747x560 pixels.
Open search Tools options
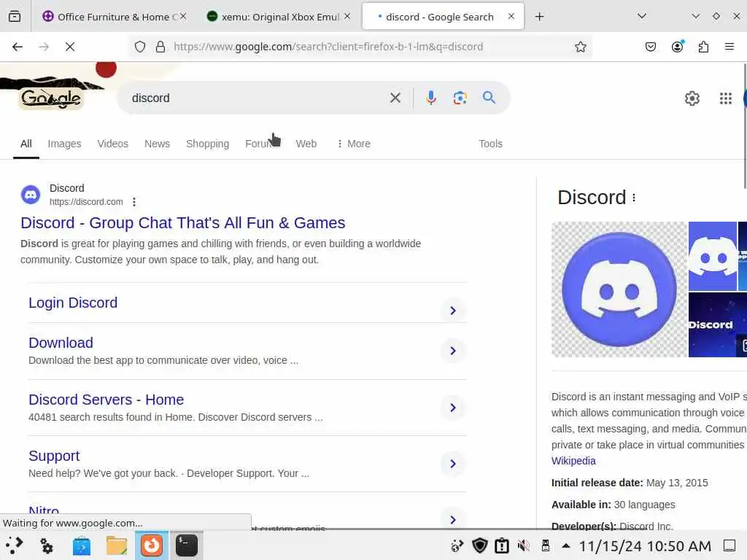pos(490,144)
